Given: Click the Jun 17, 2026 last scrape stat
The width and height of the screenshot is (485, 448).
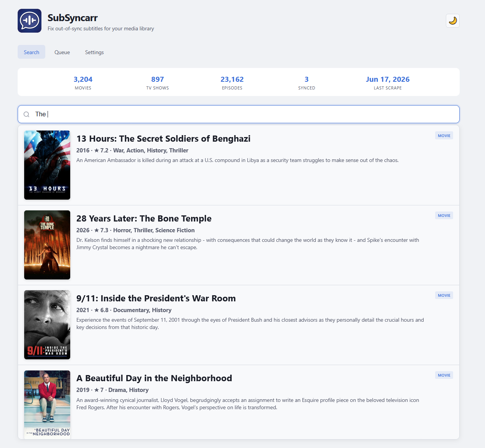Looking at the screenshot, I should (x=388, y=83).
